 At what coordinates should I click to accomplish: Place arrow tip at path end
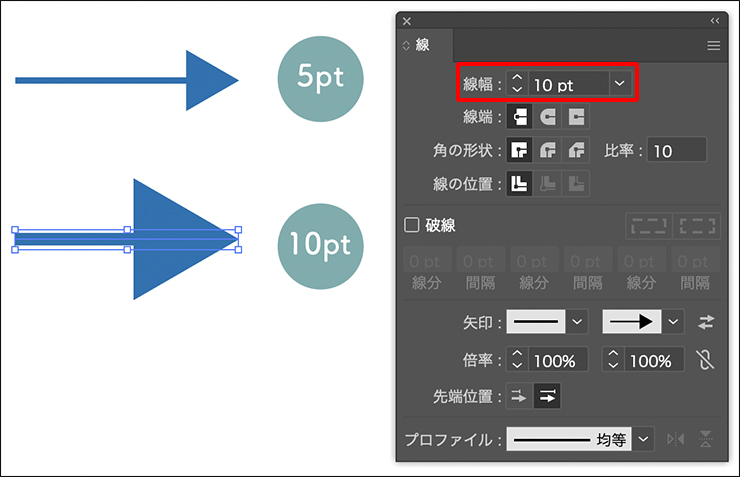[x=547, y=396]
